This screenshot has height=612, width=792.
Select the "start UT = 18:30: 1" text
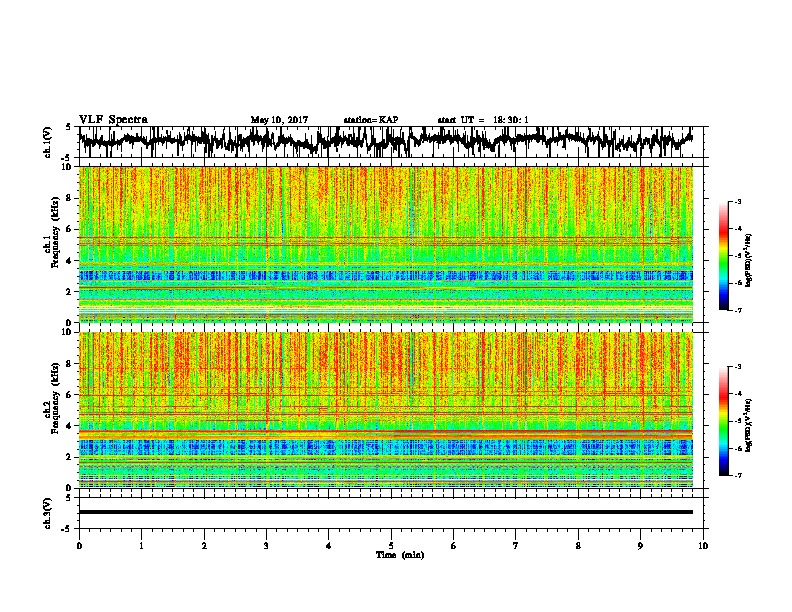[x=483, y=120]
